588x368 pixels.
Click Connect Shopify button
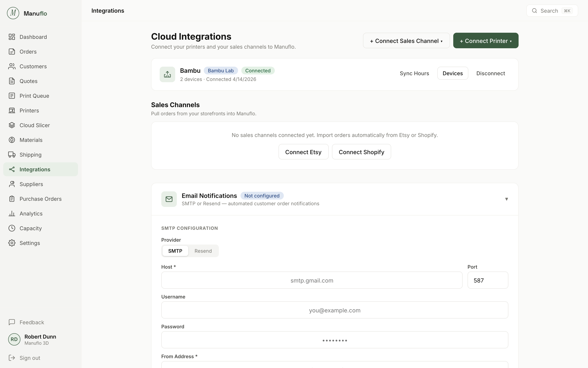point(361,152)
